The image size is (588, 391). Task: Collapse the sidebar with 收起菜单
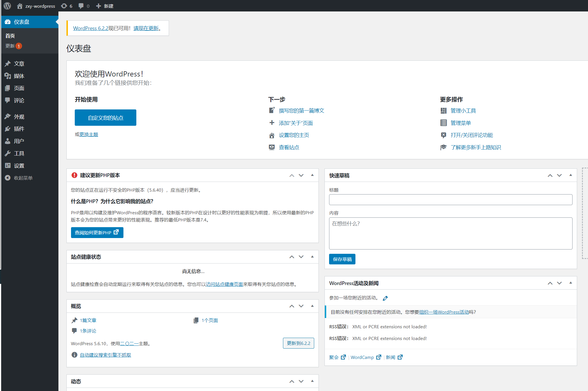pyautogui.click(x=23, y=178)
